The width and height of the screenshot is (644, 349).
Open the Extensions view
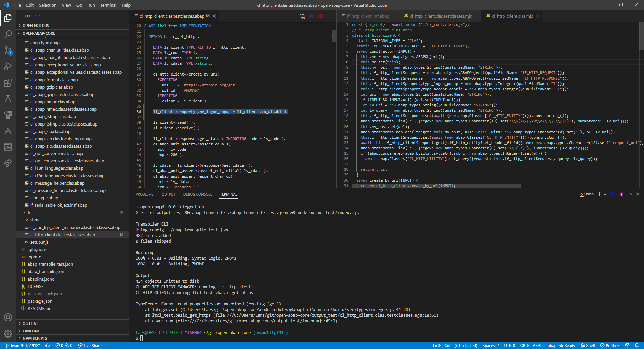pos(8,83)
